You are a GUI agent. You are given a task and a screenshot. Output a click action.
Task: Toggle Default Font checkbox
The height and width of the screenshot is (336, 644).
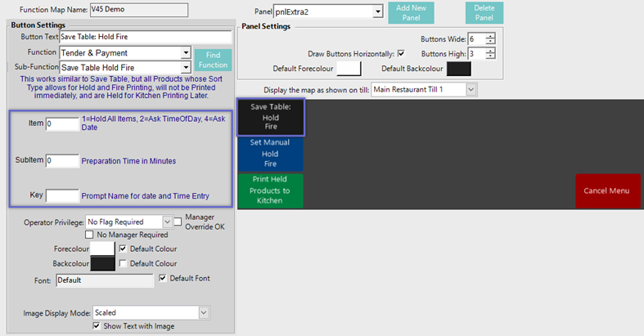pyautogui.click(x=163, y=278)
